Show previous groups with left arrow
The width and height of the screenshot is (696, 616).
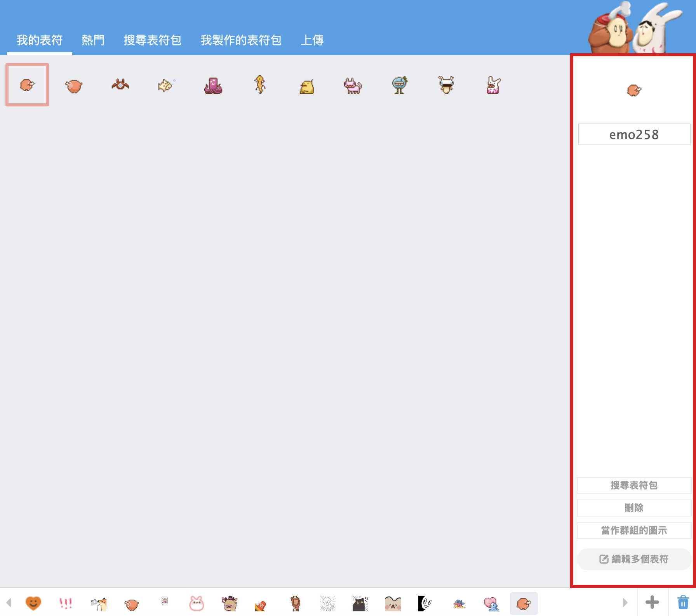point(9,602)
